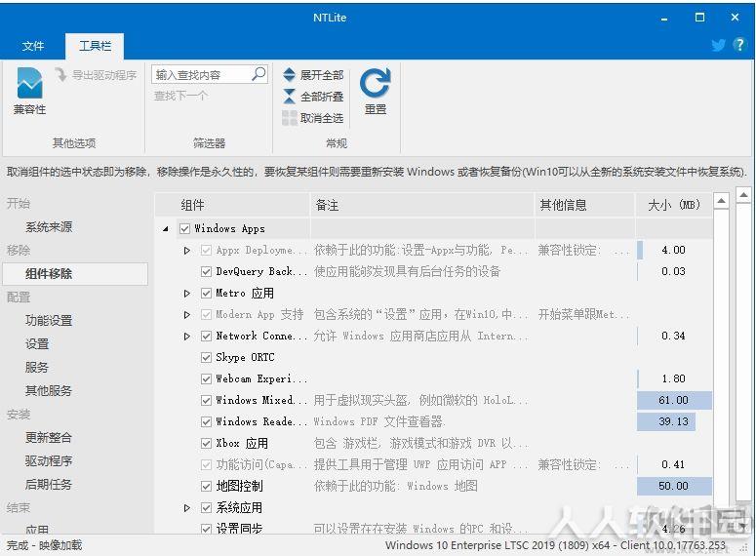The image size is (756, 556).
Task: Uncheck DevQuery Back... component
Action: tap(206, 271)
